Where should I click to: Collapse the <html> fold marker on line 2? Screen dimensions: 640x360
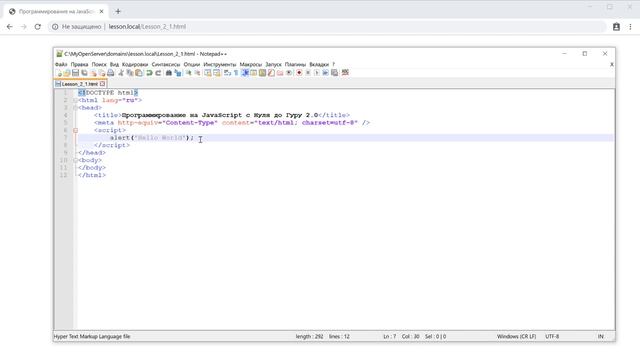(x=75, y=100)
